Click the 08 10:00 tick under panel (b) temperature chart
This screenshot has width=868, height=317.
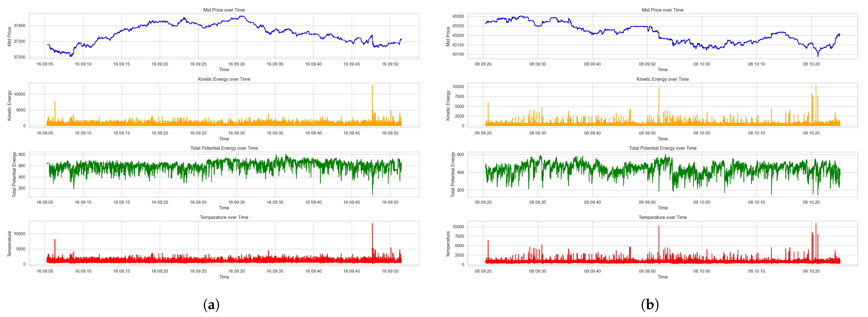702,271
